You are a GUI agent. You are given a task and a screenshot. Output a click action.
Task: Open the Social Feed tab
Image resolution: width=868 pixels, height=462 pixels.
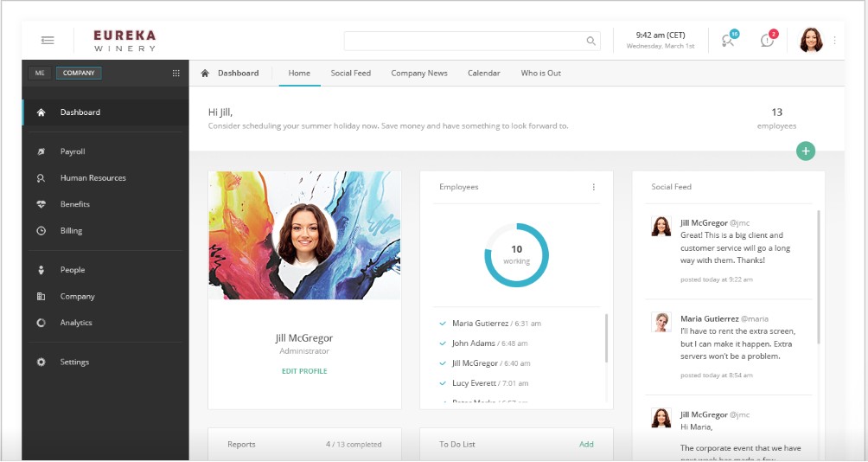pos(350,74)
